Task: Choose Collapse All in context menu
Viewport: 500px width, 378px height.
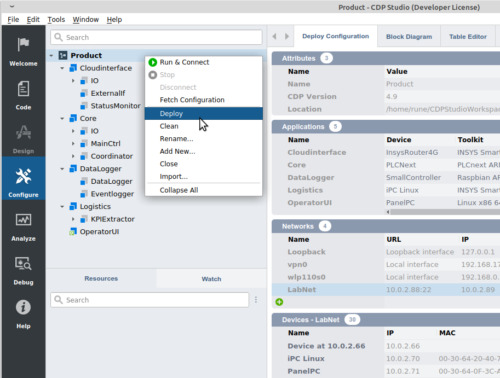Action: (x=204, y=190)
